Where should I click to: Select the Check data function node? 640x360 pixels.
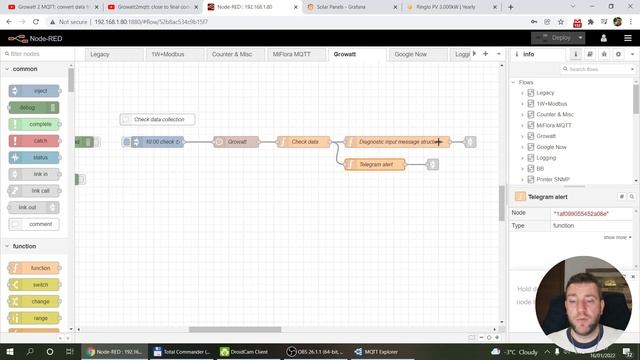pos(304,142)
